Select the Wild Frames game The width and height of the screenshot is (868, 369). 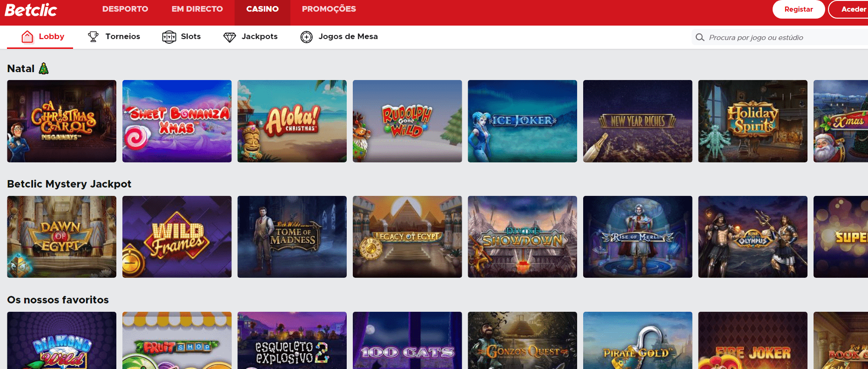pyautogui.click(x=177, y=237)
